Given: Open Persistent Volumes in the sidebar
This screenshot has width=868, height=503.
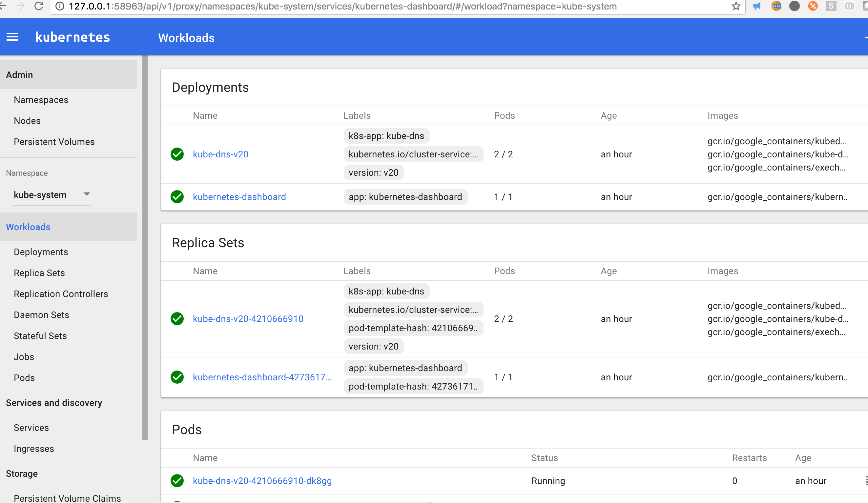Looking at the screenshot, I should pos(54,142).
